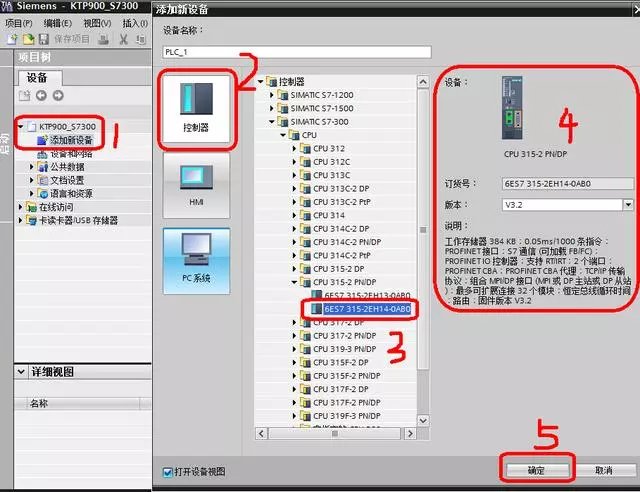Click back arrow in project tree panel
Image resolution: width=640 pixels, height=492 pixels.
coord(41,96)
